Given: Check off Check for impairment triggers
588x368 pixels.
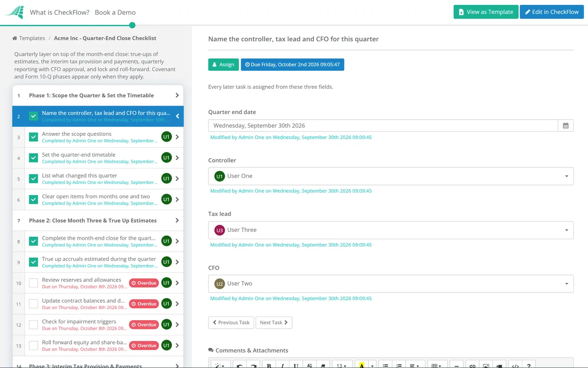Looking at the screenshot, I should (x=34, y=325).
